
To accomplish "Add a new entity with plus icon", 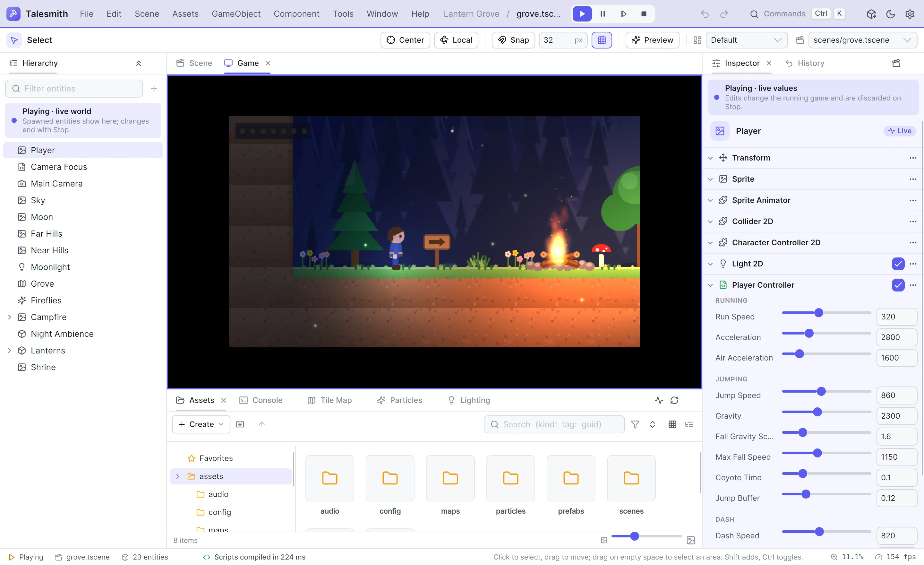I will point(154,89).
